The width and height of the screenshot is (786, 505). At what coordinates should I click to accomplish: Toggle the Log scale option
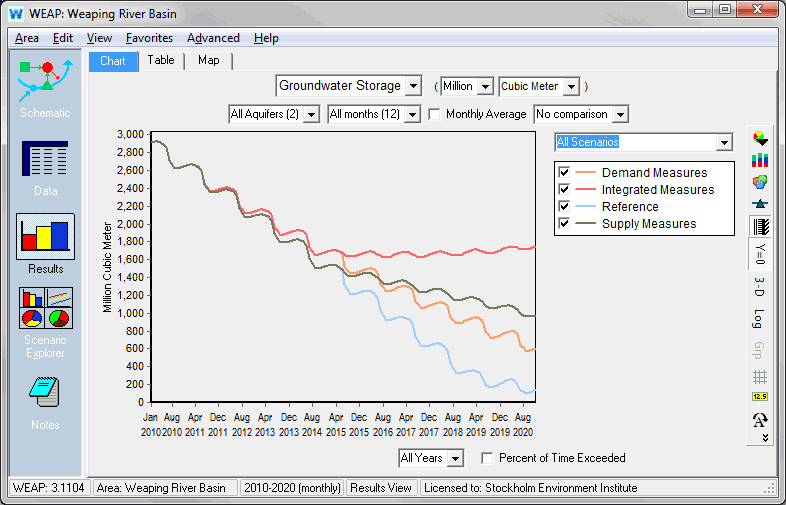click(x=760, y=319)
